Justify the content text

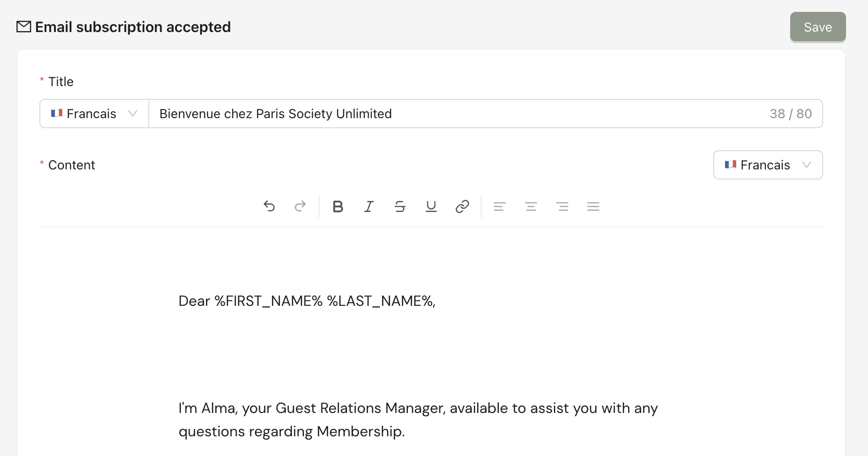pos(593,206)
